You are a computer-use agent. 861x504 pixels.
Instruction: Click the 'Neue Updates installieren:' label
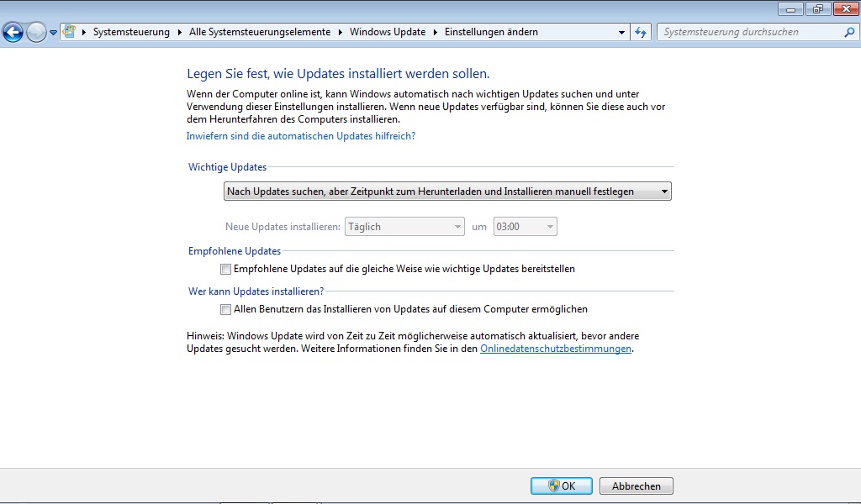[283, 227]
